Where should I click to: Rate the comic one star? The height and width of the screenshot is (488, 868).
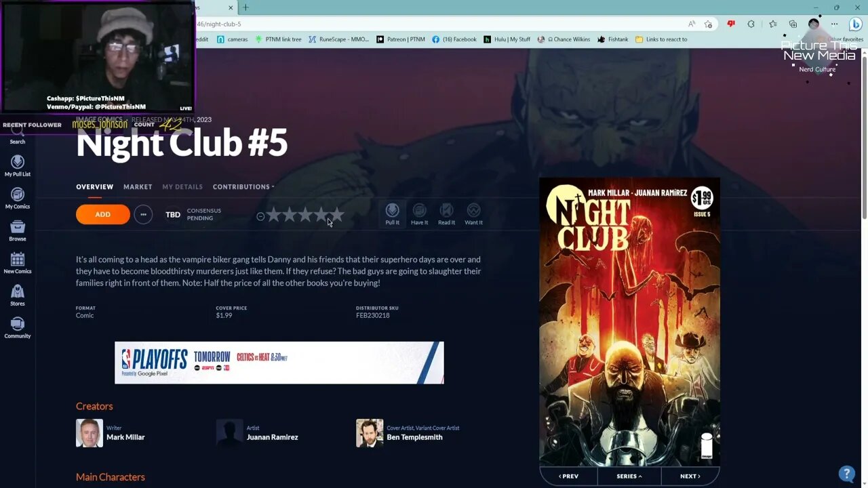click(x=273, y=216)
